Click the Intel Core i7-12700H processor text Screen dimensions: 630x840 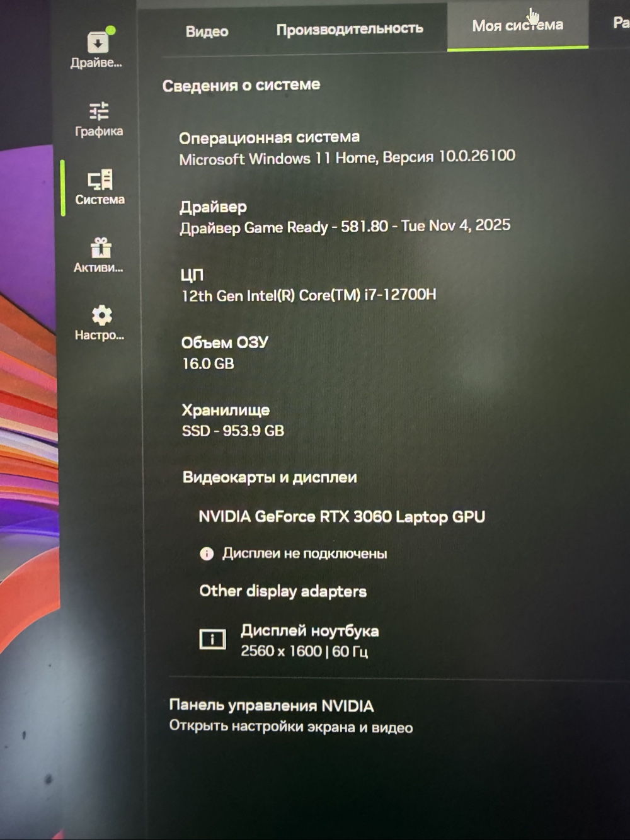[x=309, y=295]
